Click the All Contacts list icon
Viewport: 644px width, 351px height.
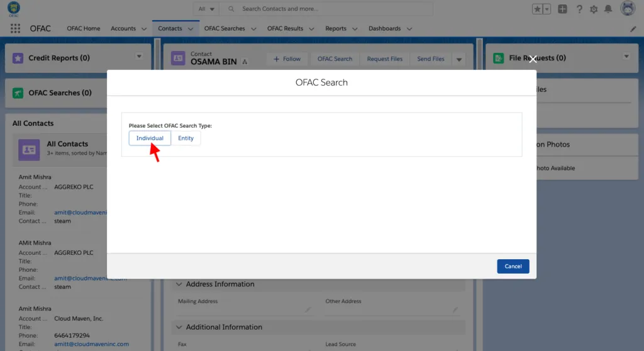(29, 150)
